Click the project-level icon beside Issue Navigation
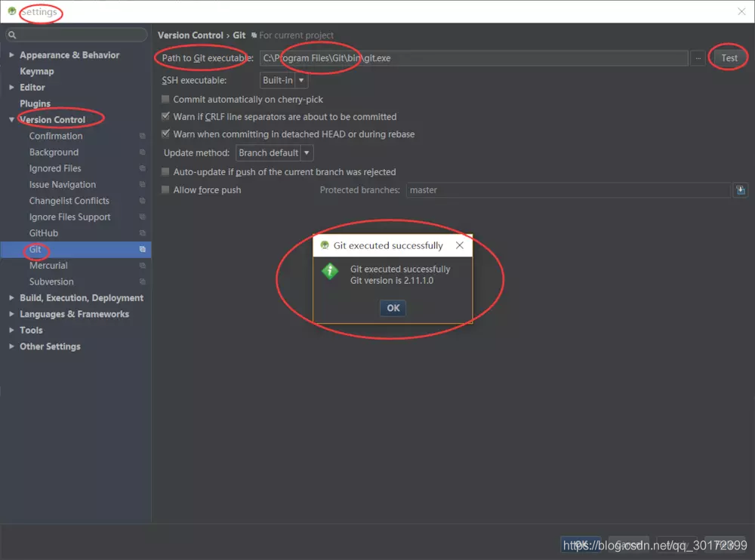Screen dimensions: 755x560 (142, 184)
